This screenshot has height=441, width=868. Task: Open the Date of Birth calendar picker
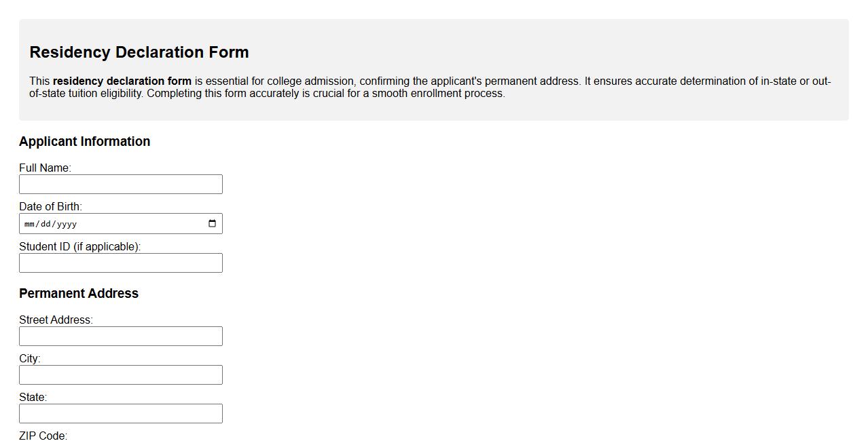tap(212, 223)
